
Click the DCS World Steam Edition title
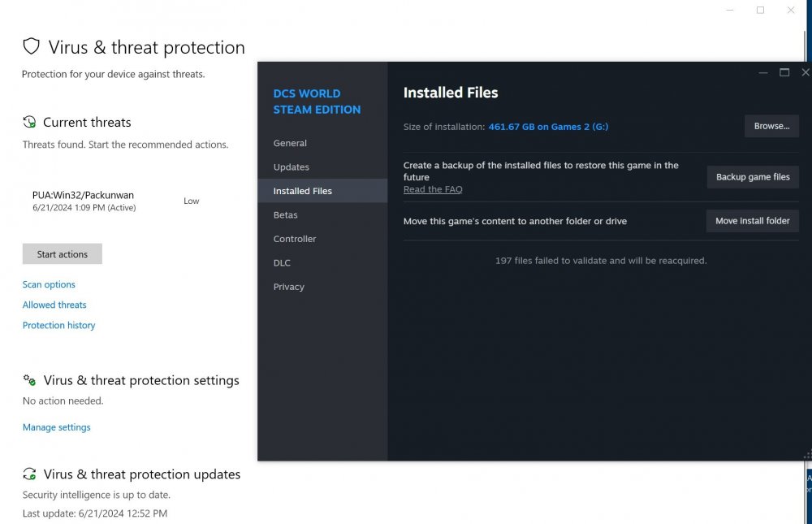pos(317,101)
